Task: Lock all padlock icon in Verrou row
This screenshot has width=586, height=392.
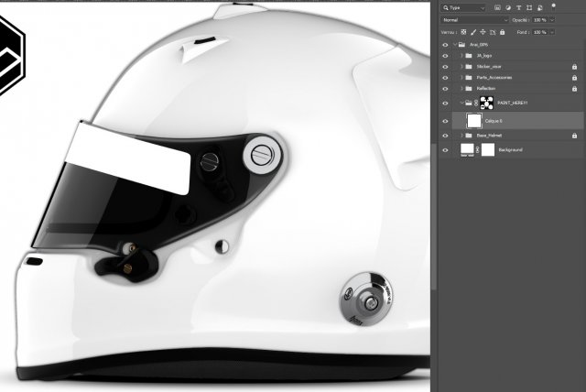Action: [x=503, y=32]
